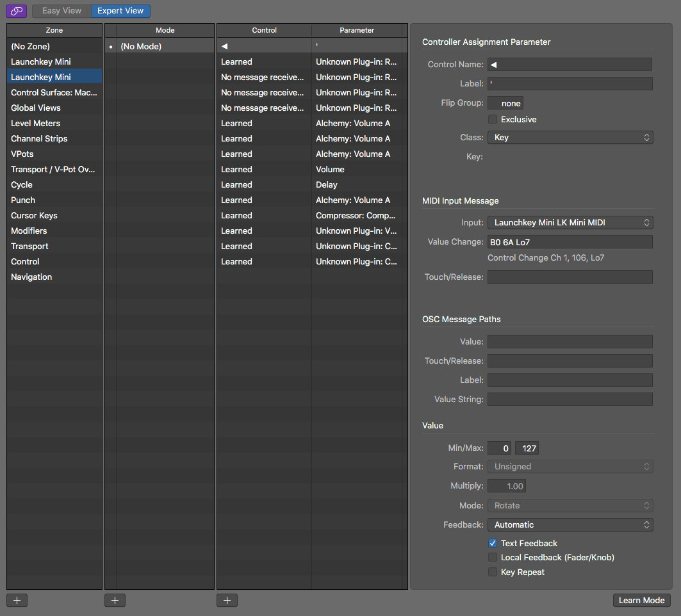Viewport: 681px width, 616px height.
Task: Switch to Expert View tab
Action: (120, 11)
